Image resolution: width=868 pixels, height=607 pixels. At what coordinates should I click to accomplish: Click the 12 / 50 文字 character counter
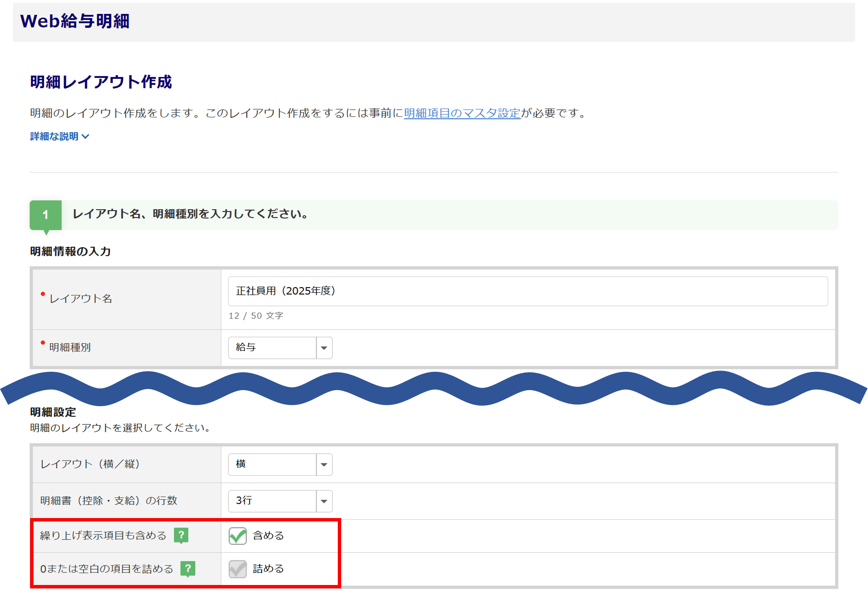[x=256, y=316]
